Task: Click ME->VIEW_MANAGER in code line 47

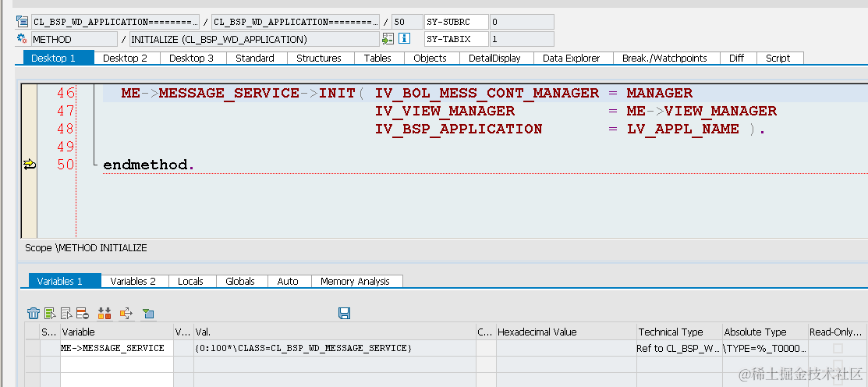Action: (701, 112)
